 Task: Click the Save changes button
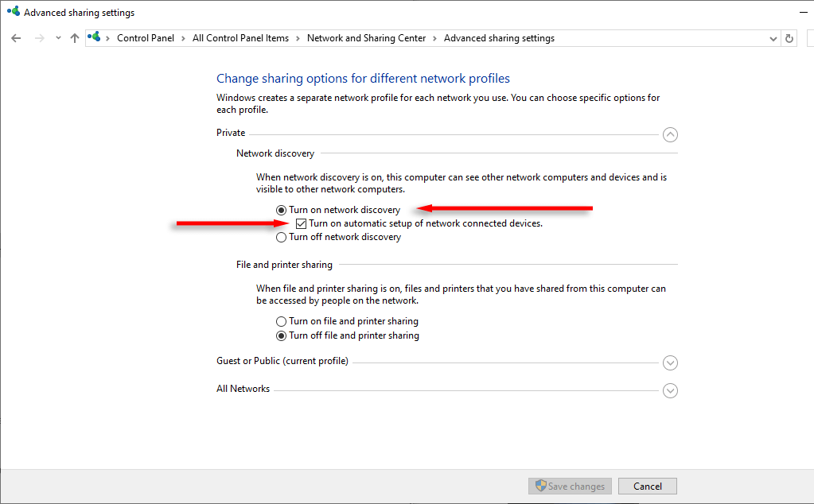coord(570,487)
